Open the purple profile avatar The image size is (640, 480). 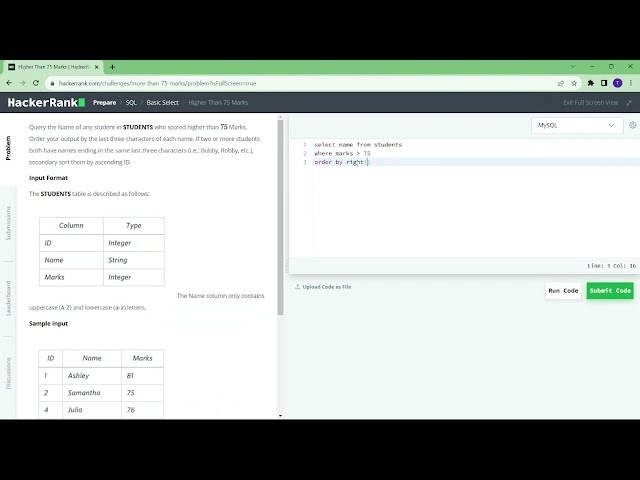618,83
